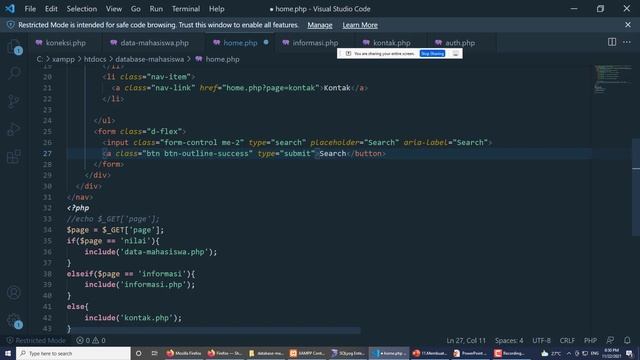Open the Source Control view
Viewport: 640px width, 360px height.
pos(14,101)
